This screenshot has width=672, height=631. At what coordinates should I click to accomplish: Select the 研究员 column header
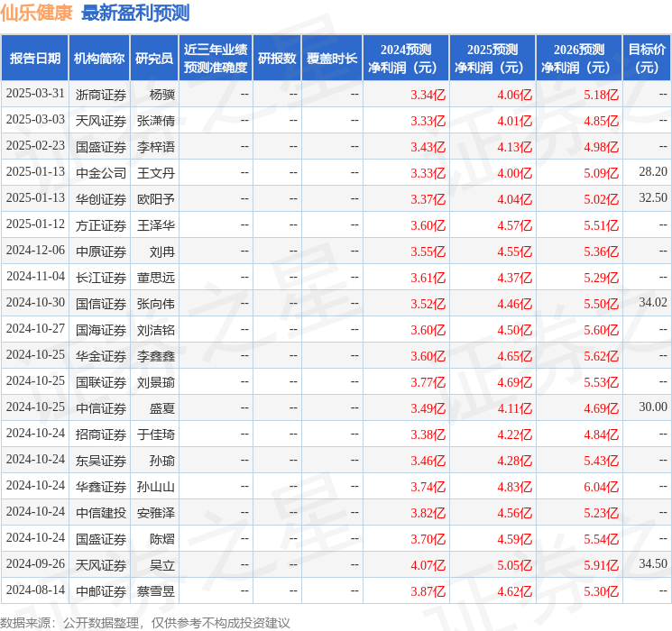pyautogui.click(x=154, y=59)
